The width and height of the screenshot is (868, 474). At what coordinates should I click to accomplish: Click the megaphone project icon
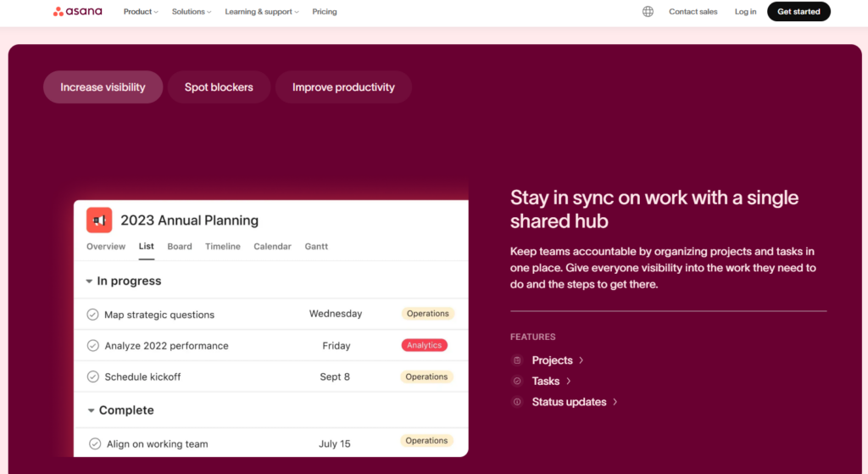click(x=99, y=220)
